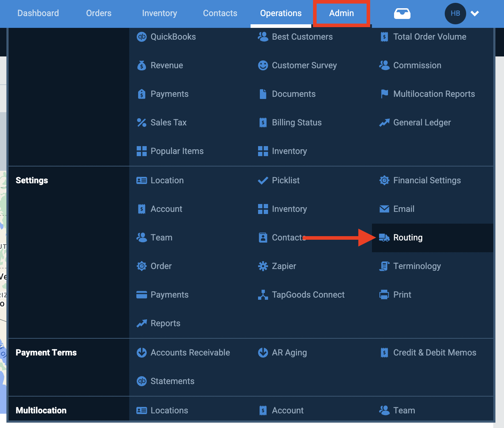This screenshot has width=504, height=428.
Task: Open Team under Settings
Action: (161, 238)
